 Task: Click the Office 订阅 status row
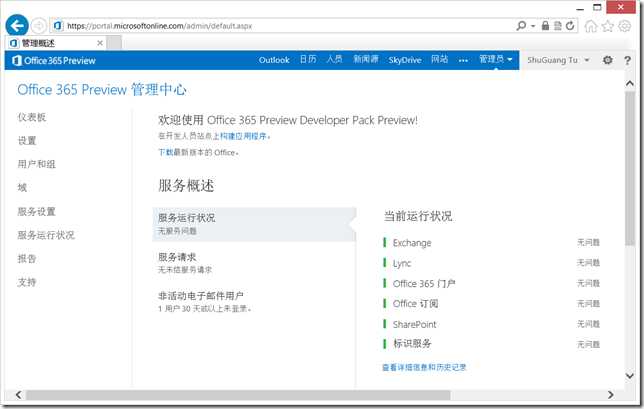491,303
